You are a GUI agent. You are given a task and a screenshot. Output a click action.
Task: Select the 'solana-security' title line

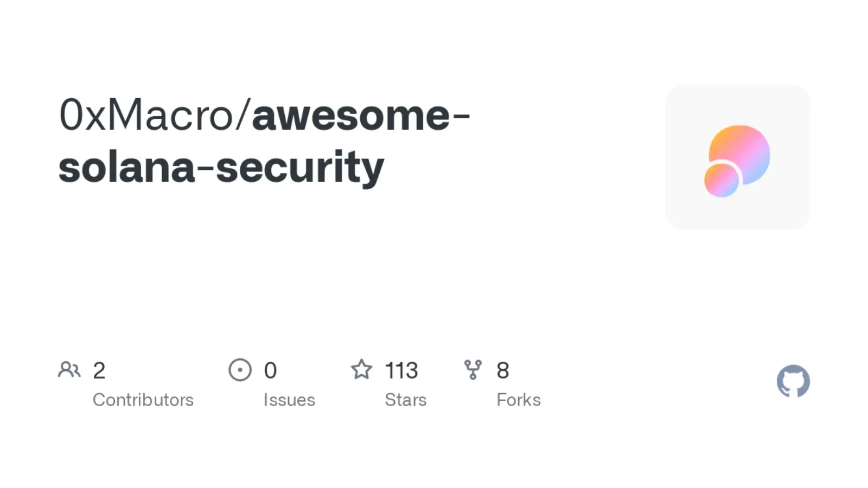221,167
